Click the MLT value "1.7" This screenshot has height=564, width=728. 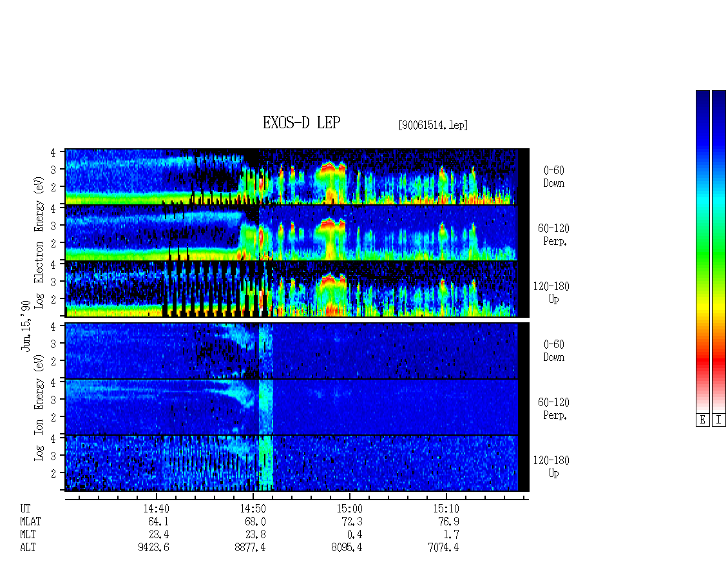click(x=451, y=534)
